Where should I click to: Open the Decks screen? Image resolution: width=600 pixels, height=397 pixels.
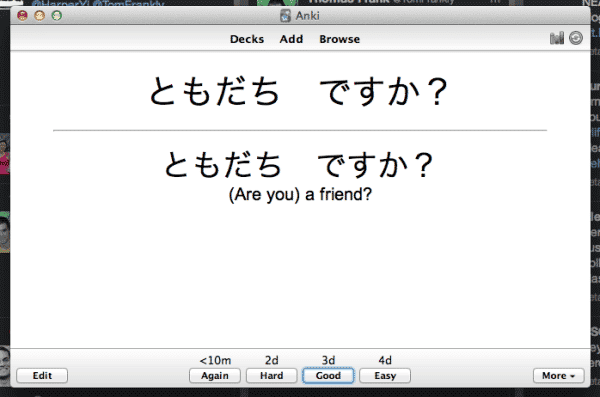[x=247, y=39]
